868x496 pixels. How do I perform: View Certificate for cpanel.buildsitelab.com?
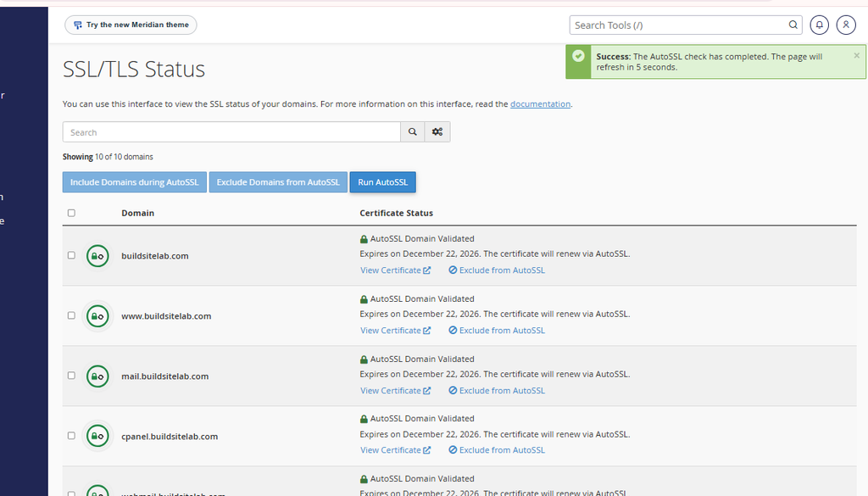coord(395,450)
